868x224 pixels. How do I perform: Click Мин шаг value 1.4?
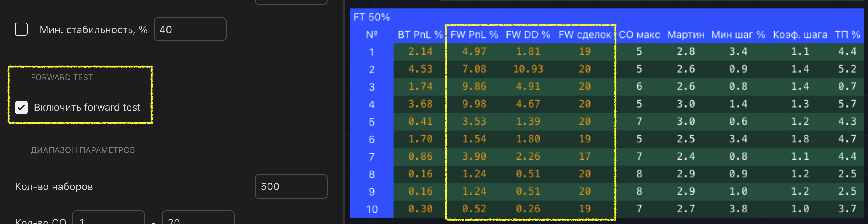tap(738, 104)
